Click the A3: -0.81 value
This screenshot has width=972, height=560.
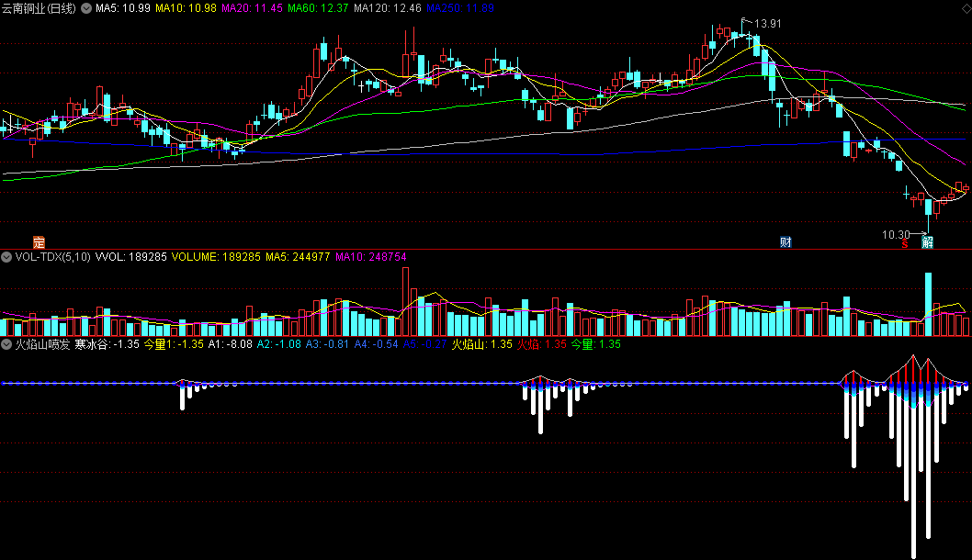[327, 344]
